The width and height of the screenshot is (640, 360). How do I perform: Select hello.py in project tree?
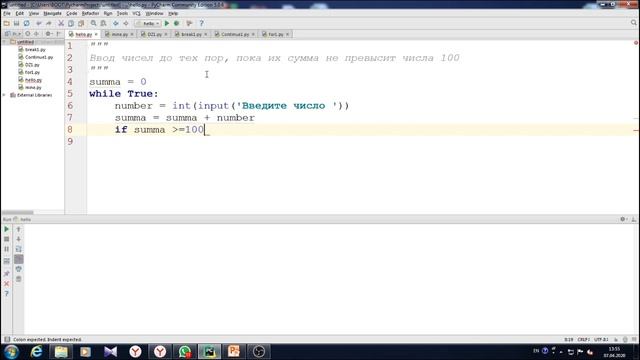(x=33, y=80)
